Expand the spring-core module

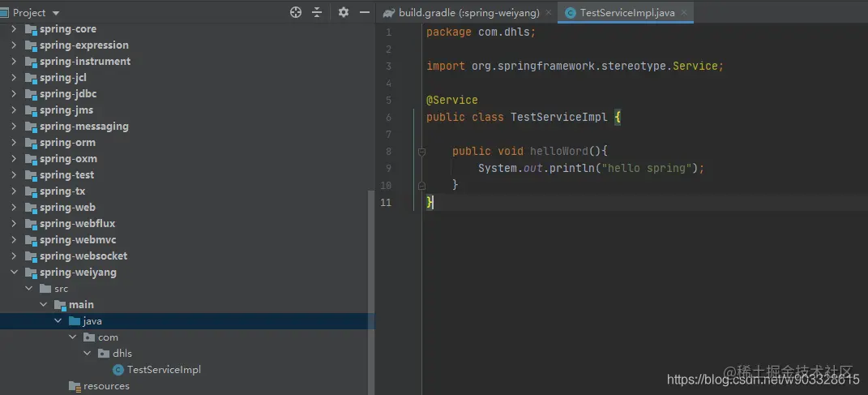point(15,29)
